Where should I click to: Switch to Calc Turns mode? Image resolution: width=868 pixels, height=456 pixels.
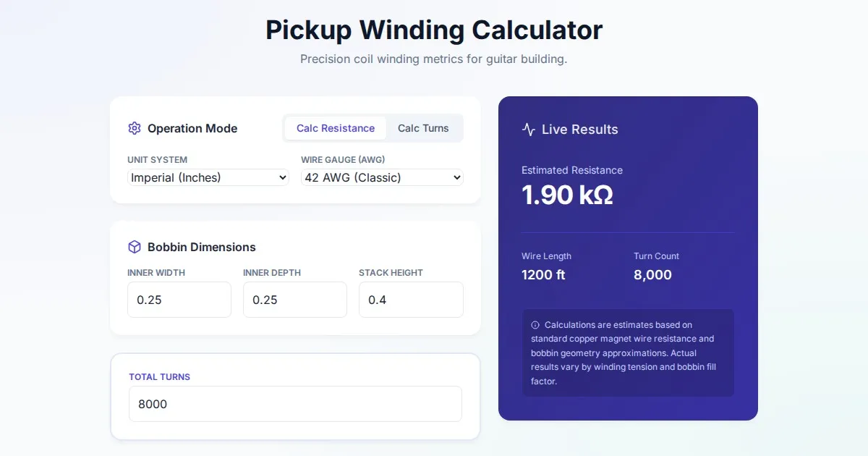click(x=423, y=128)
